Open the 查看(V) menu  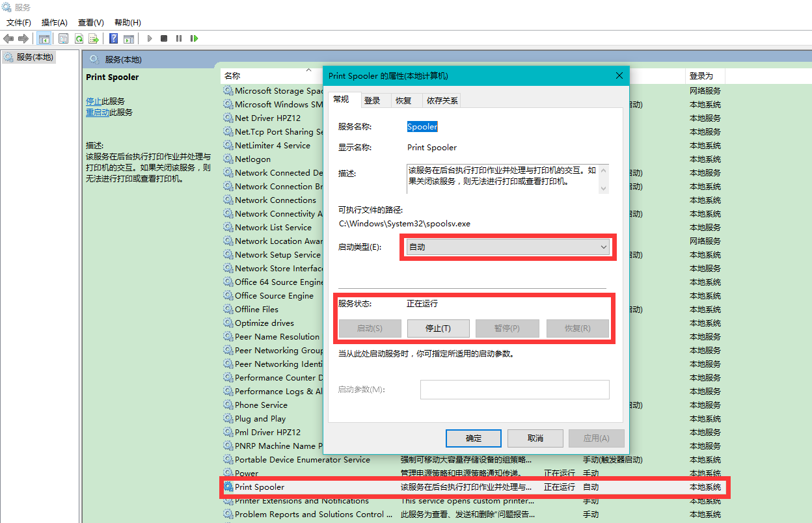coord(91,22)
